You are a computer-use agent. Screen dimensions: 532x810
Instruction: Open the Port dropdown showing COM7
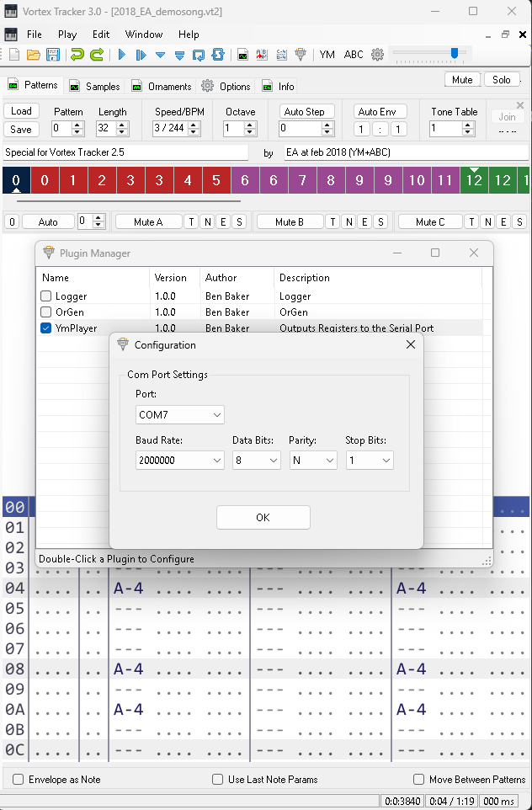180,414
